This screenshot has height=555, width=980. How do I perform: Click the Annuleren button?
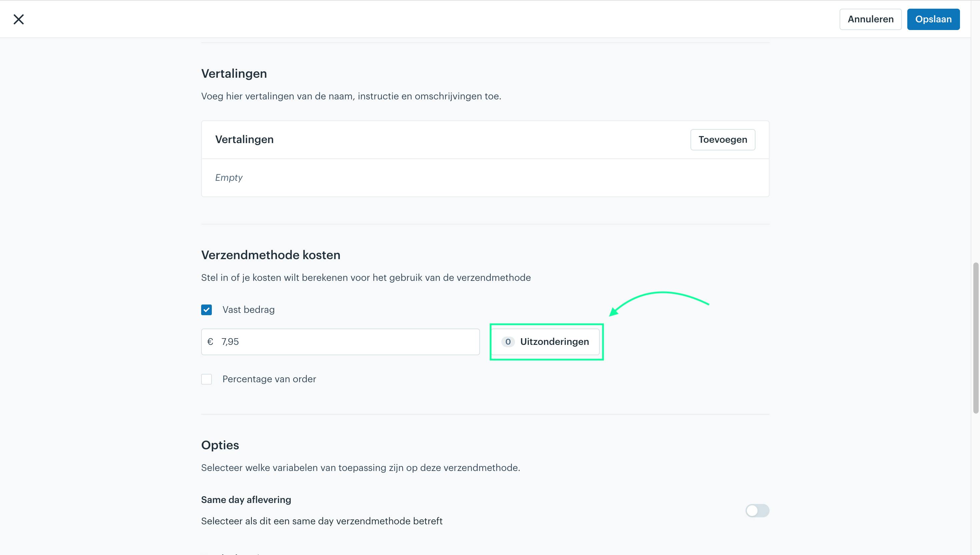click(870, 19)
